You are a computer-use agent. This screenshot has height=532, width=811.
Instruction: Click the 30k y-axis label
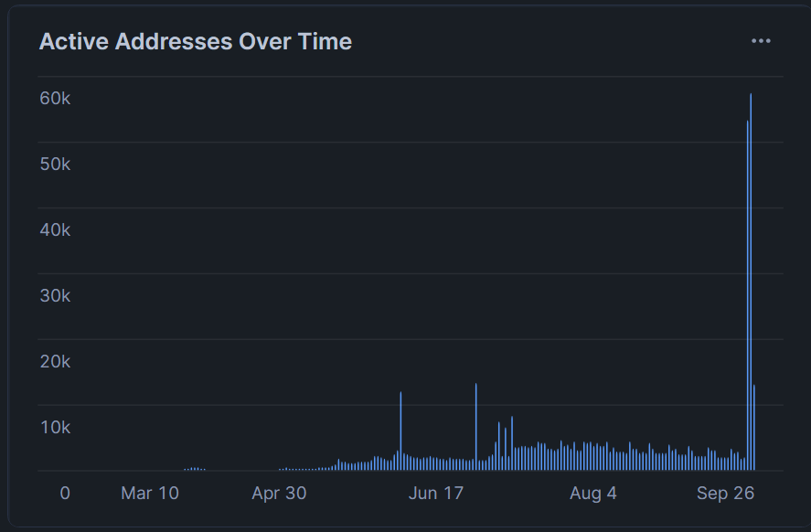[x=55, y=295]
